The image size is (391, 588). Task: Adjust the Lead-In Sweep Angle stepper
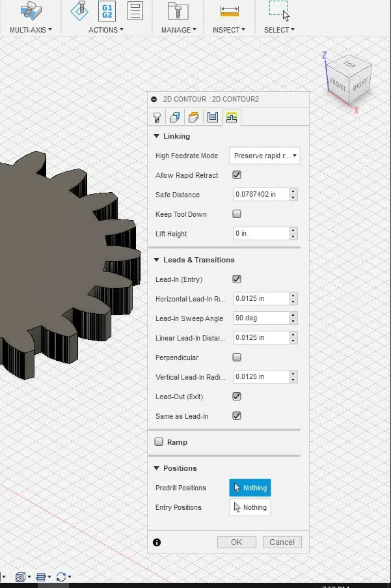[293, 318]
